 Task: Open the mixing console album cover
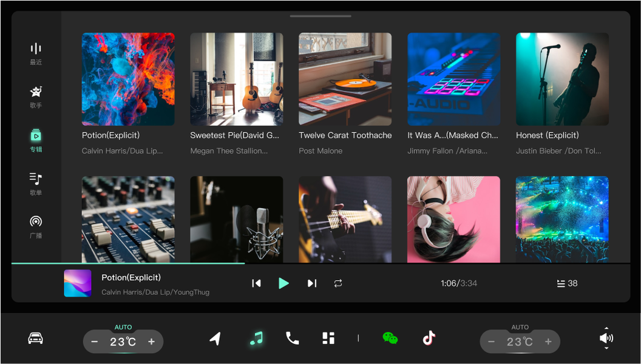coord(128,220)
